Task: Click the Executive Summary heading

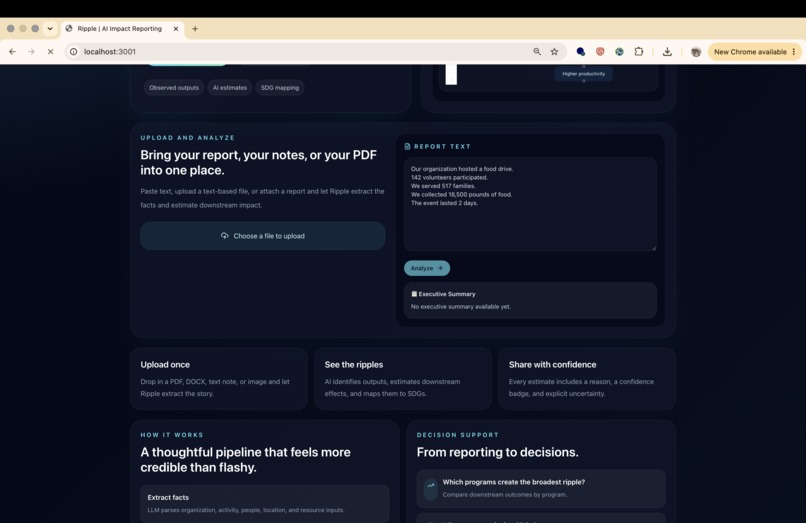Action: pyautogui.click(x=447, y=294)
